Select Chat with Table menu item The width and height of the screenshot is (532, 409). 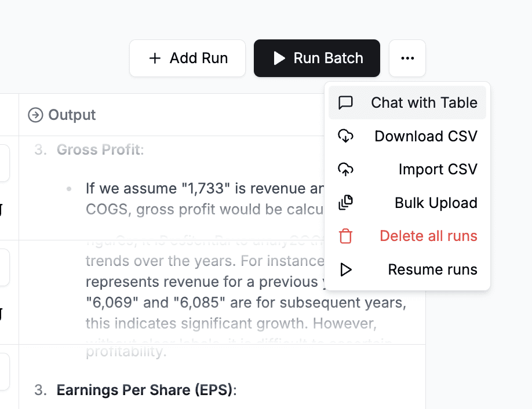click(x=407, y=103)
